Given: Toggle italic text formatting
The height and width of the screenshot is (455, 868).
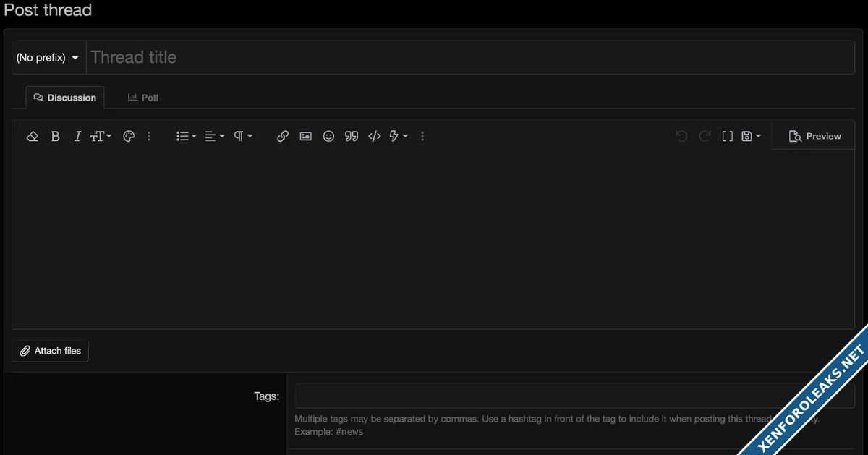Looking at the screenshot, I should (77, 136).
